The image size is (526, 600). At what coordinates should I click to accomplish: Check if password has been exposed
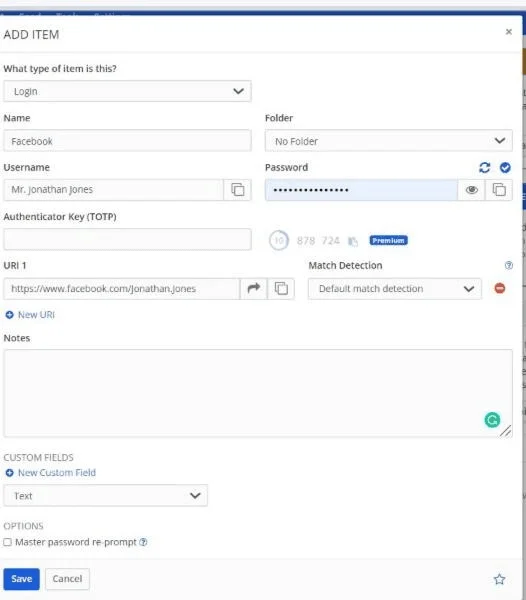pyautogui.click(x=505, y=168)
